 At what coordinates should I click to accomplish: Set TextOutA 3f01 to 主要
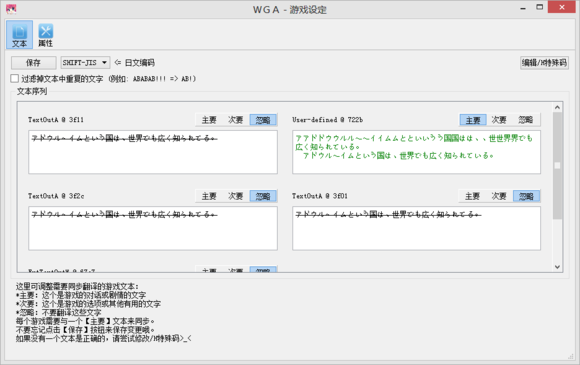(472, 196)
